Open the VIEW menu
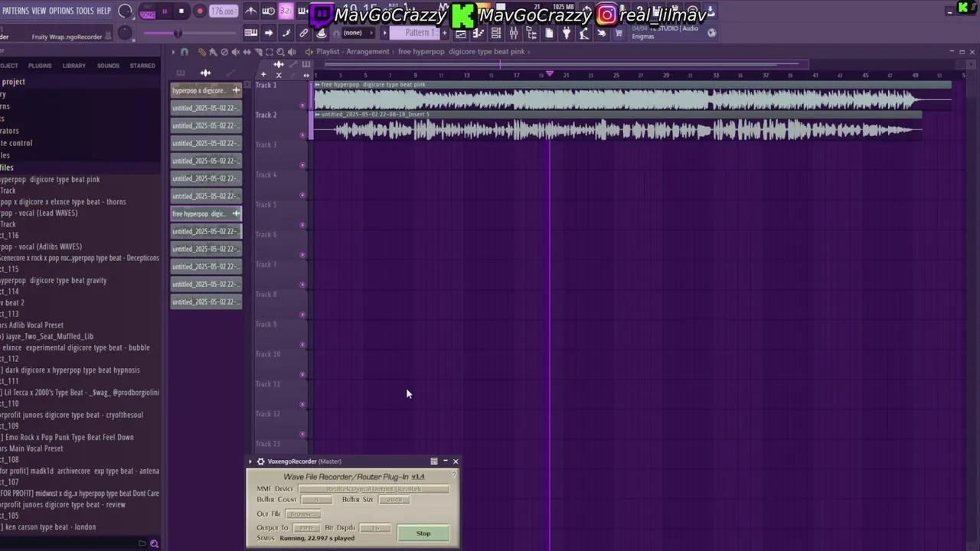Image resolution: width=980 pixels, height=551 pixels. click(x=38, y=11)
